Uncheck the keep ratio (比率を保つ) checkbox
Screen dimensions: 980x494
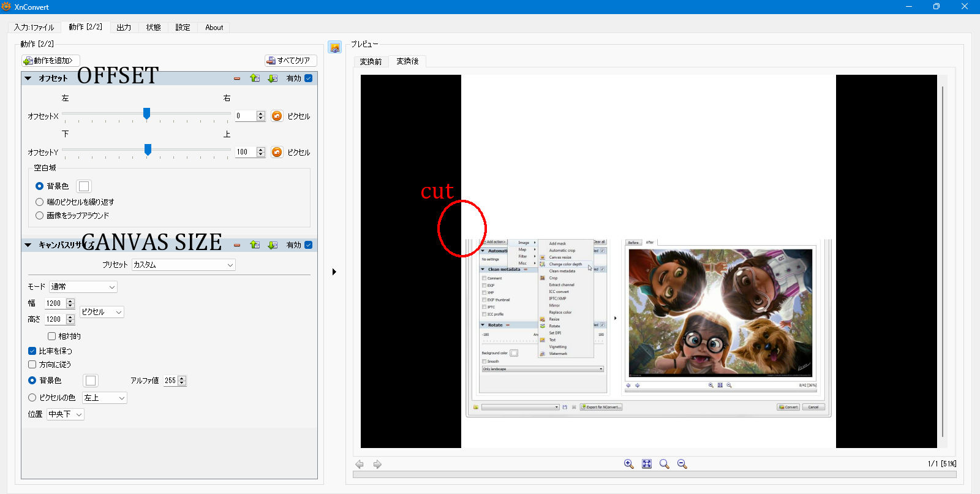point(32,351)
